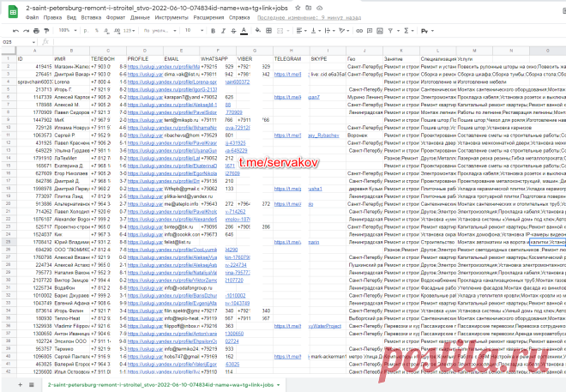The height and width of the screenshot is (392, 566).
Task: Format as currency (р.)
Action: tap(86, 31)
